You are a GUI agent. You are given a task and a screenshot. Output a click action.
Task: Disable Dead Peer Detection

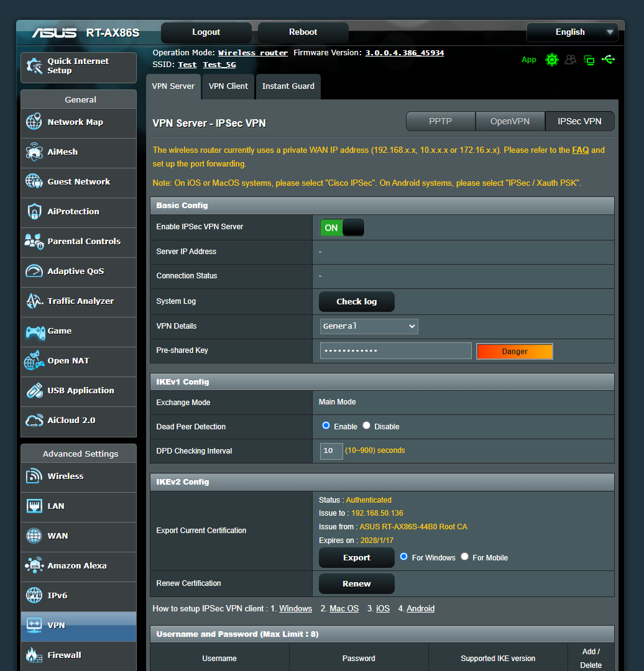[x=366, y=425]
